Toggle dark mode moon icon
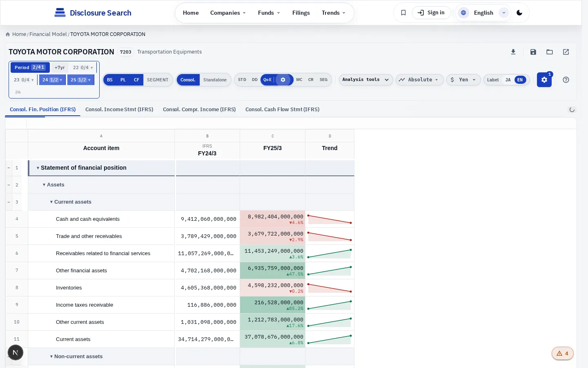 click(x=519, y=13)
